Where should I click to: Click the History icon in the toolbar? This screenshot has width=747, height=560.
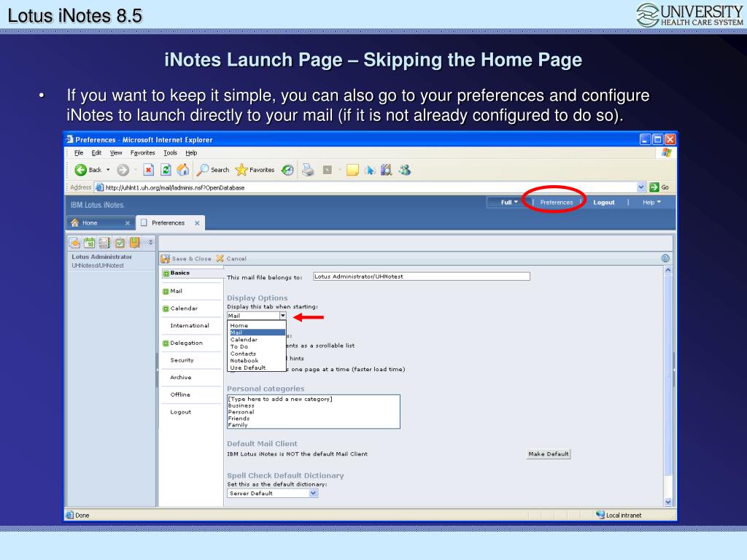pyautogui.click(x=287, y=170)
